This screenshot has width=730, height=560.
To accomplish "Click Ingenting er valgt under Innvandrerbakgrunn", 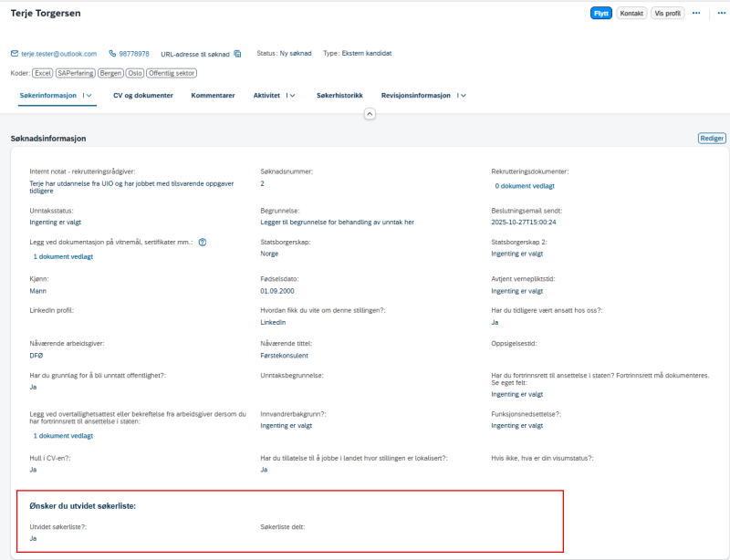I will [286, 425].
